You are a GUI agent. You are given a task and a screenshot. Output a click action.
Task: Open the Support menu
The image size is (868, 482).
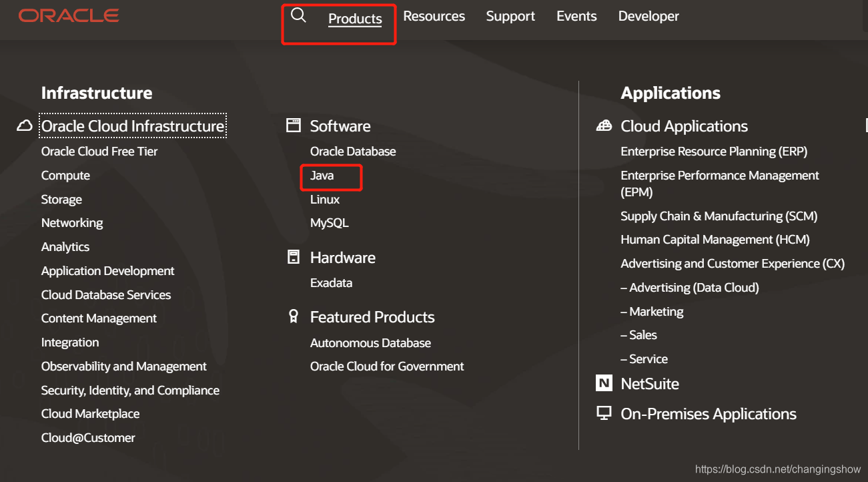pos(510,16)
